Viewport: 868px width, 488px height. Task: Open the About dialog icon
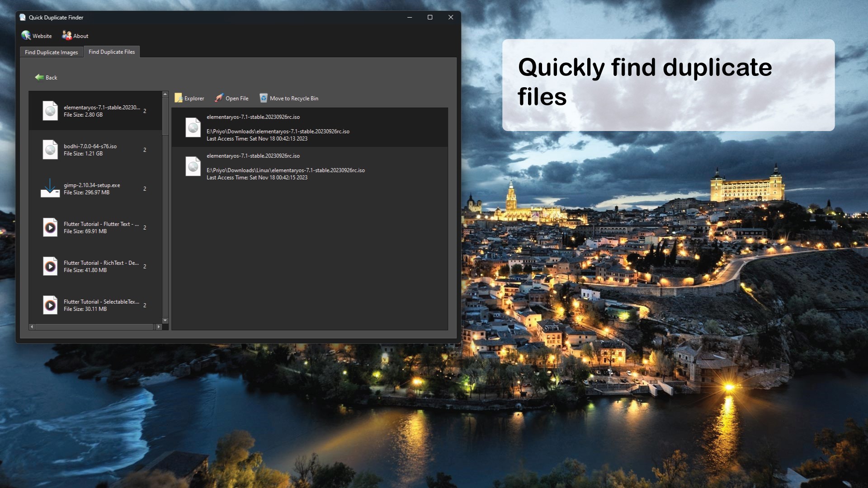(x=67, y=35)
